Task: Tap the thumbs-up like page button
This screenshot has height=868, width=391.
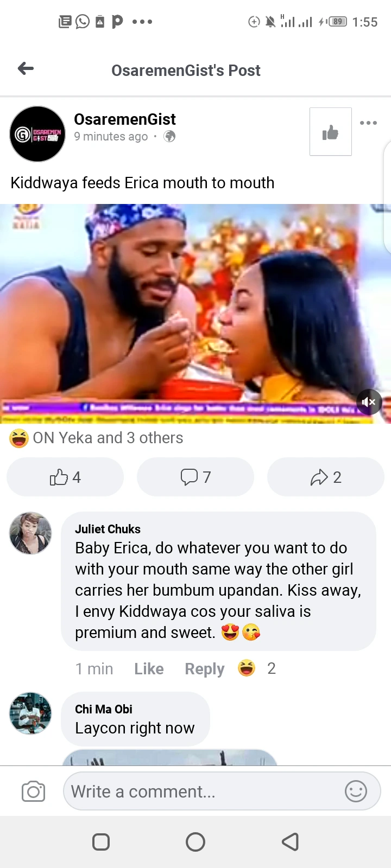Action: tap(330, 132)
